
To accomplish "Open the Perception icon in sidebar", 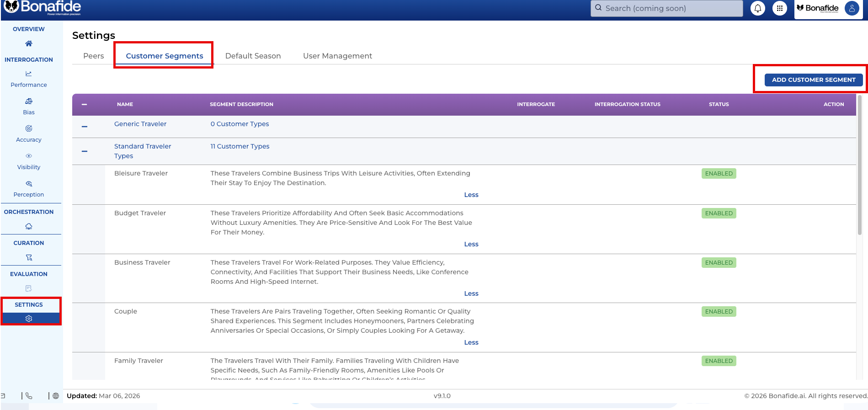I will (x=29, y=184).
